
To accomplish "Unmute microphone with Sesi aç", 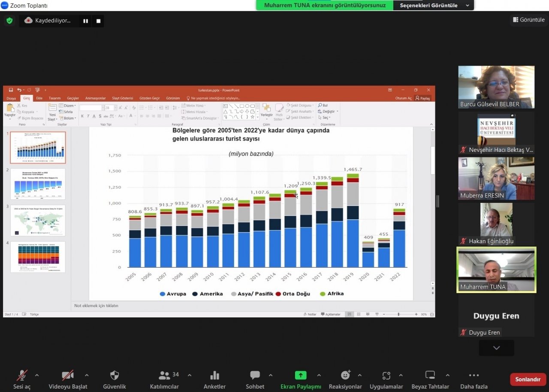I will click(x=22, y=376).
